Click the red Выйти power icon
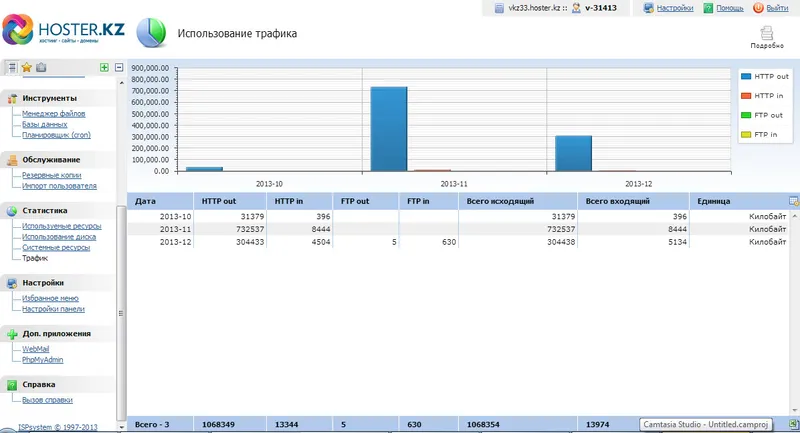This screenshot has height=433, width=800. 758,8
